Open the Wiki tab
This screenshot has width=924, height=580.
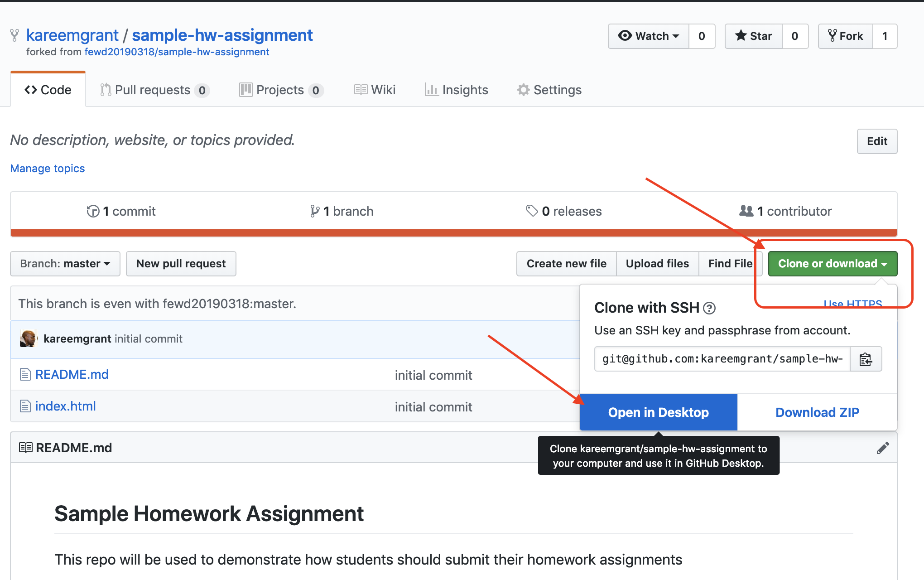(x=375, y=90)
